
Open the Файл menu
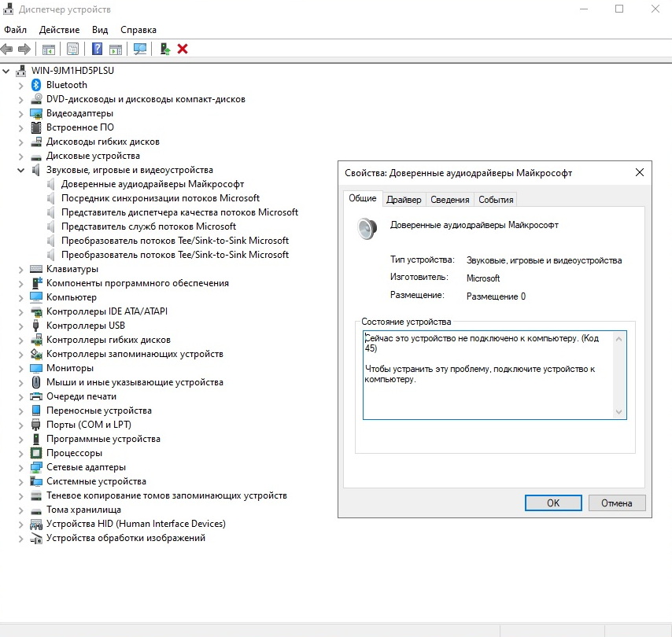16,30
